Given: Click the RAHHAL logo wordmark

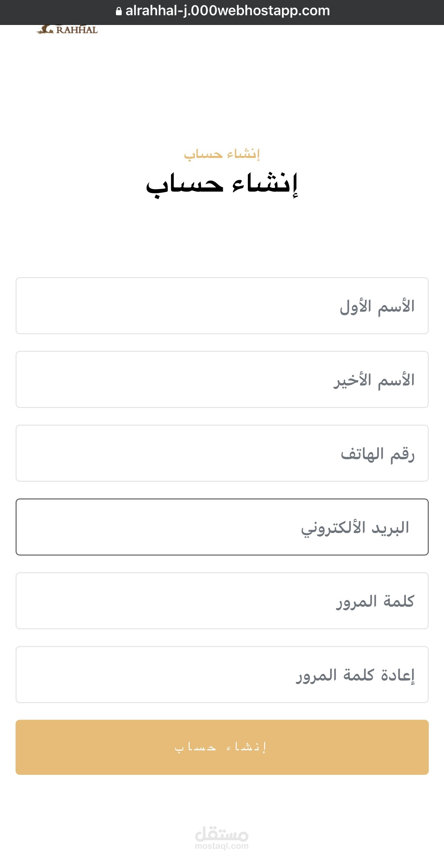Looking at the screenshot, I should pyautogui.click(x=77, y=30).
